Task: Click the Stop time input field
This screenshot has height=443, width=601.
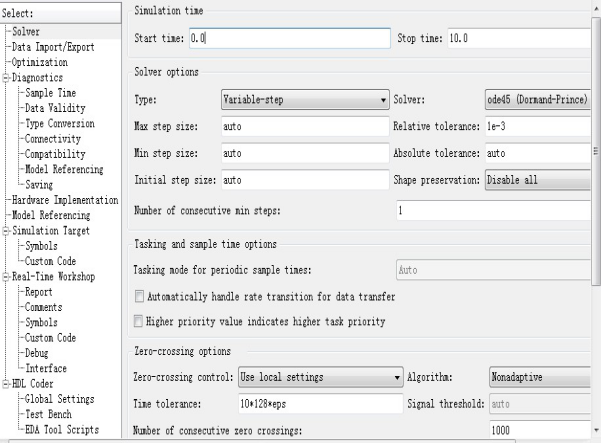Action: click(519, 38)
